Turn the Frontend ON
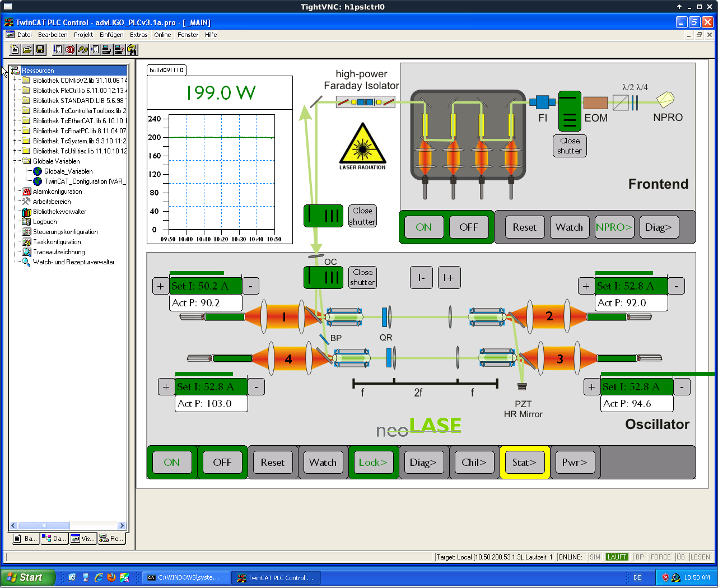Image resolution: width=718 pixels, height=588 pixels. pyautogui.click(x=423, y=227)
